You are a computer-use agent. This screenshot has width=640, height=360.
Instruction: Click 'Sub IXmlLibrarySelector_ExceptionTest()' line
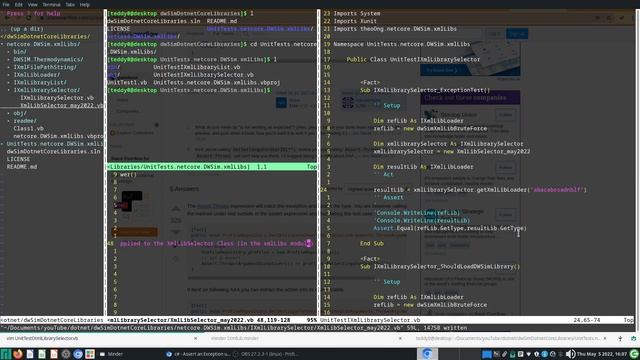pyautogui.click(x=425, y=90)
